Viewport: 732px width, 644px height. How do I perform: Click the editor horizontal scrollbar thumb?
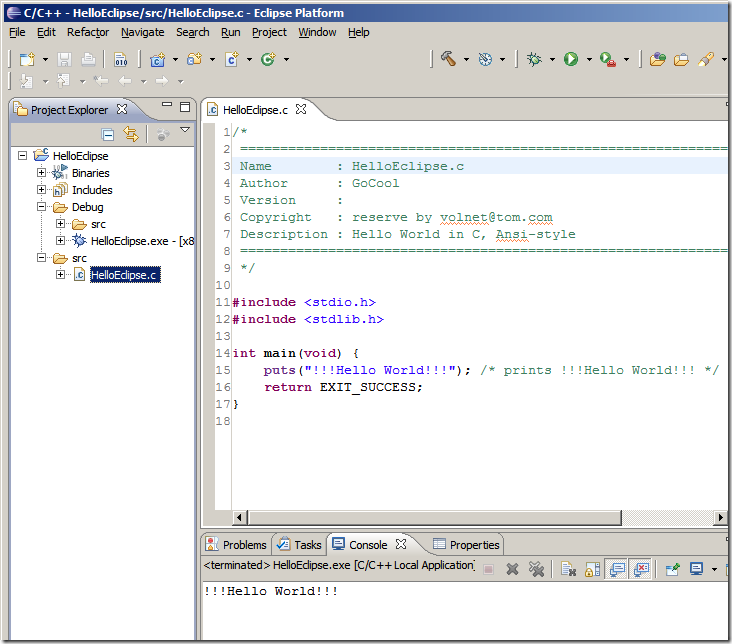click(x=435, y=517)
